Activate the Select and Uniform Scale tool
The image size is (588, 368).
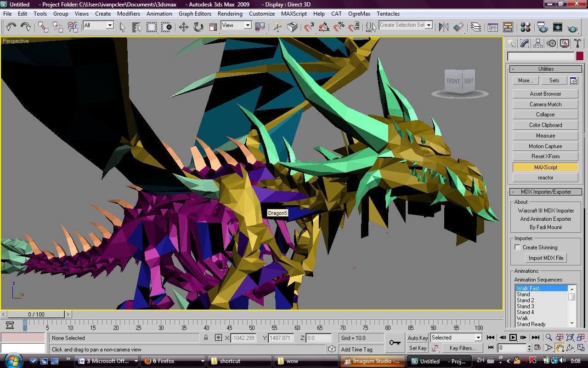click(213, 27)
